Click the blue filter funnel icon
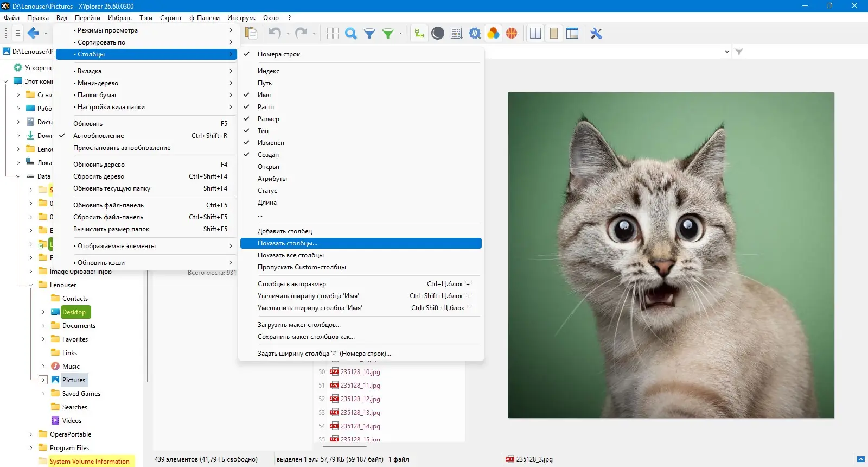Viewport: 868px width, 467px height. [x=369, y=34]
